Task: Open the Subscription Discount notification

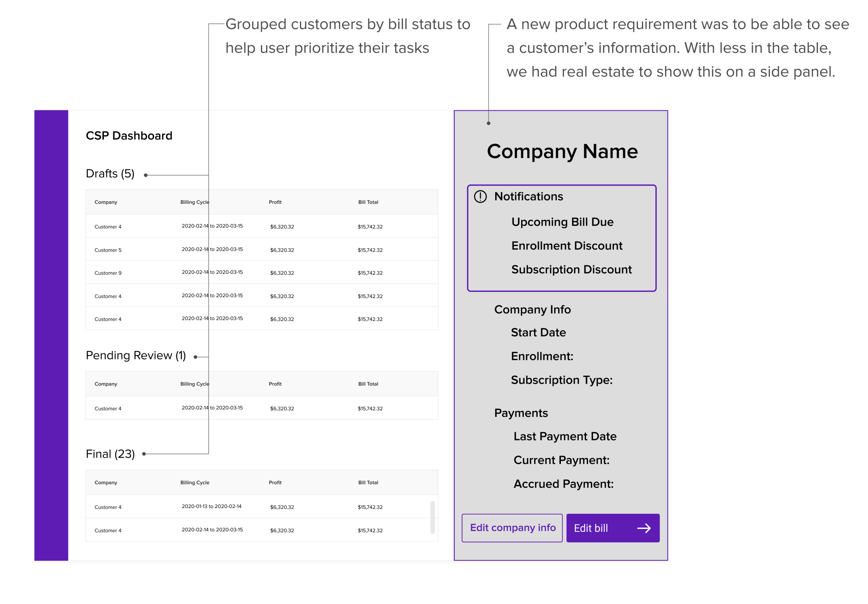Action: pos(571,270)
